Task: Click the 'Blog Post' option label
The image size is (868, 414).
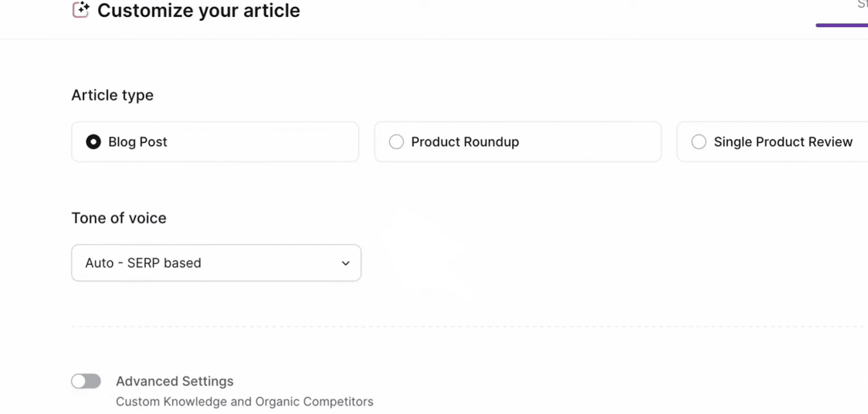Action: [138, 142]
